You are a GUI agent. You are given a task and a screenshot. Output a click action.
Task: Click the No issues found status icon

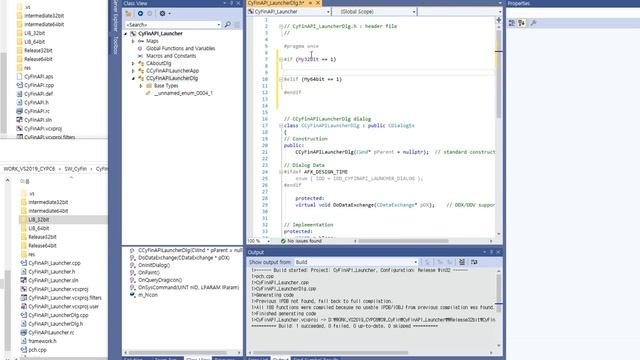pyautogui.click(x=283, y=241)
